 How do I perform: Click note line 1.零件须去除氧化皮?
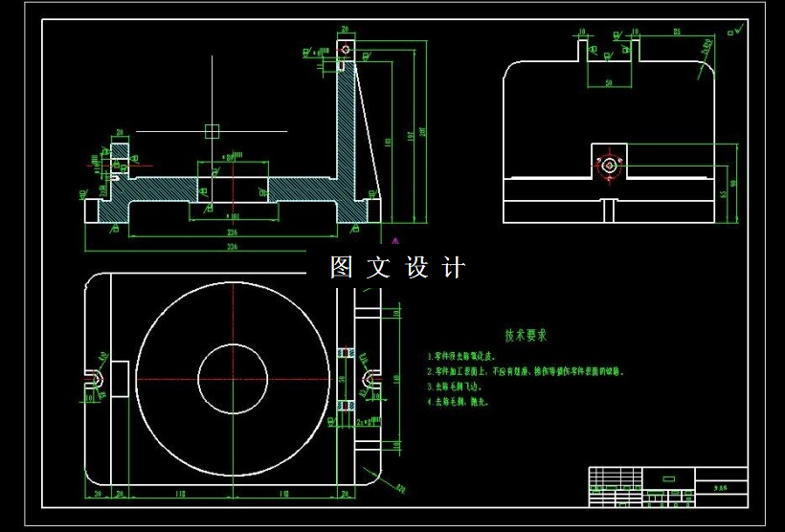coord(461,356)
